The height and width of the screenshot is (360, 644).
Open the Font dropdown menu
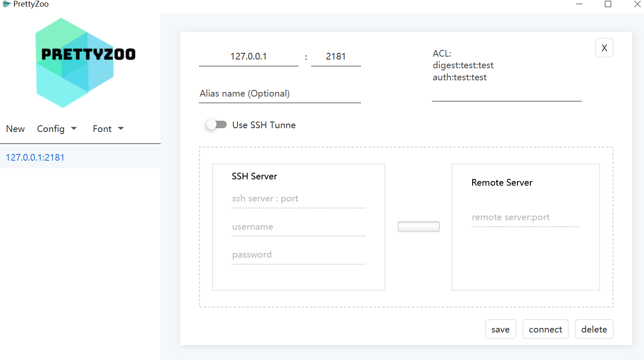[x=108, y=129]
